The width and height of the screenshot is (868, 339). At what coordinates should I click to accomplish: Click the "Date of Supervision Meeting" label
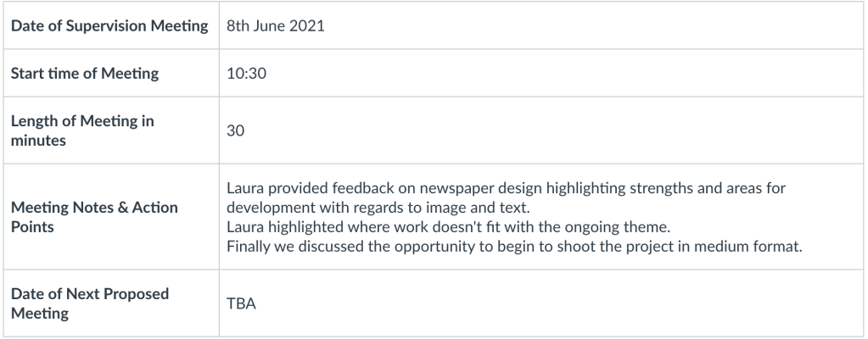(x=109, y=26)
